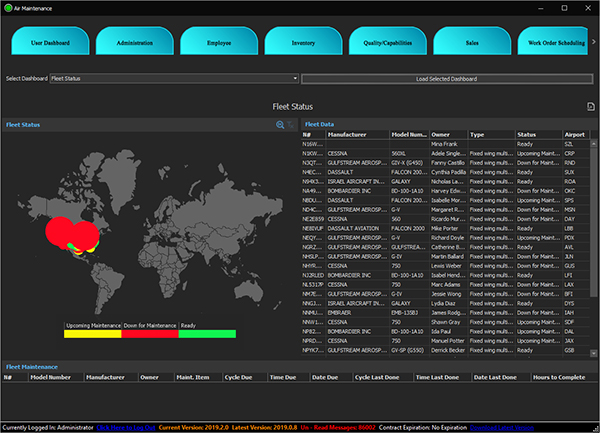The width and height of the screenshot is (600, 433).
Task: Sort by the Status column header
Action: pos(538,135)
